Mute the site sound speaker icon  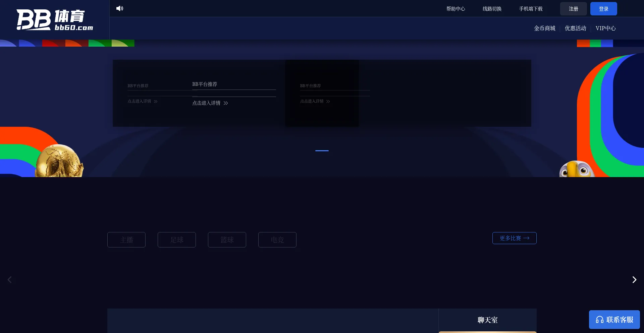click(120, 8)
